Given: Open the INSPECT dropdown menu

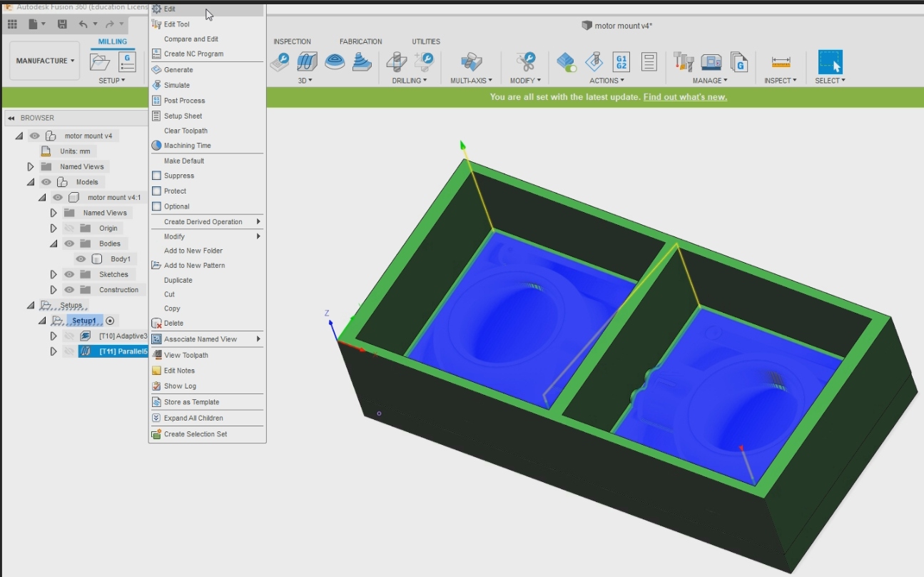Looking at the screenshot, I should 781,81.
